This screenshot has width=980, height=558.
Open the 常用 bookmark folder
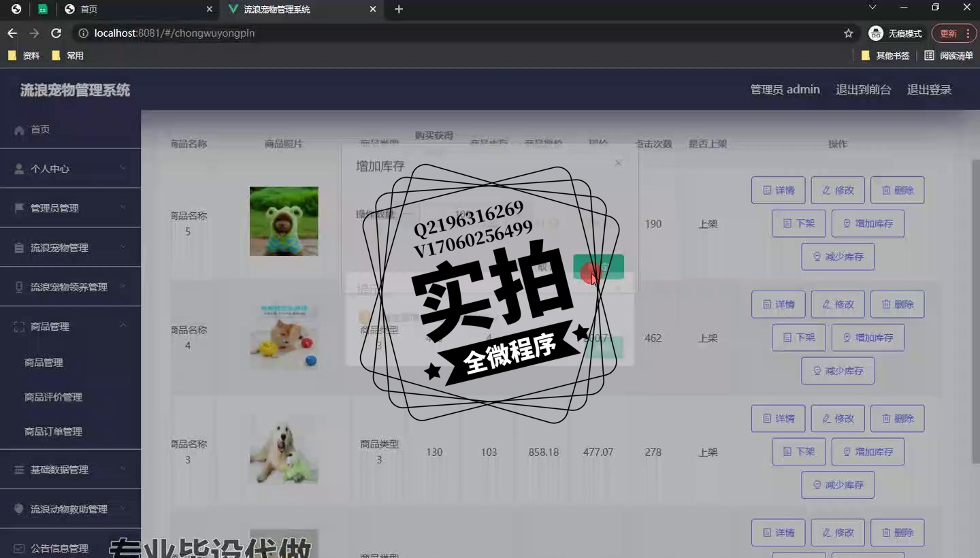tap(68, 56)
